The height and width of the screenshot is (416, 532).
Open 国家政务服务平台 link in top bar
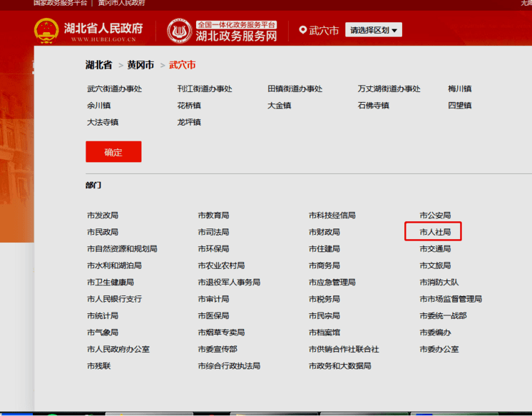click(x=61, y=3)
